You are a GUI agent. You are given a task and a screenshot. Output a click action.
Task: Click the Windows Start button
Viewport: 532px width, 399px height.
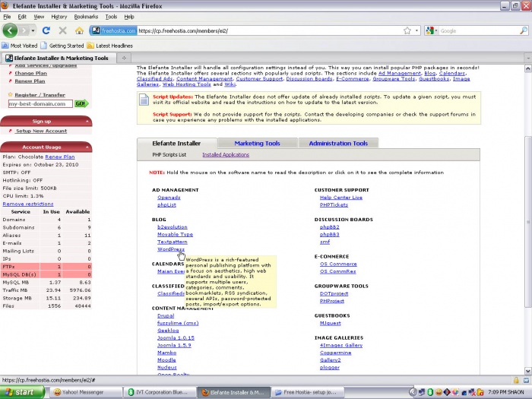pos(20,392)
